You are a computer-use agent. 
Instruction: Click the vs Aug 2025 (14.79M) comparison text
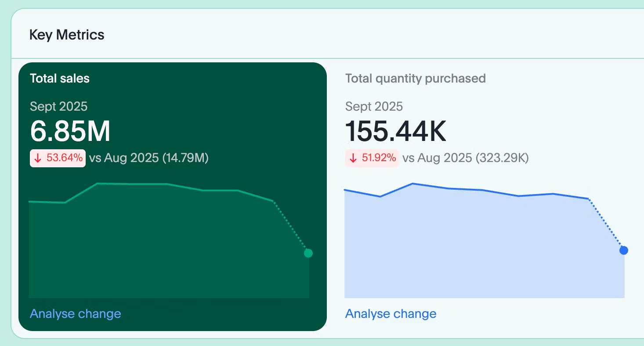click(x=149, y=159)
